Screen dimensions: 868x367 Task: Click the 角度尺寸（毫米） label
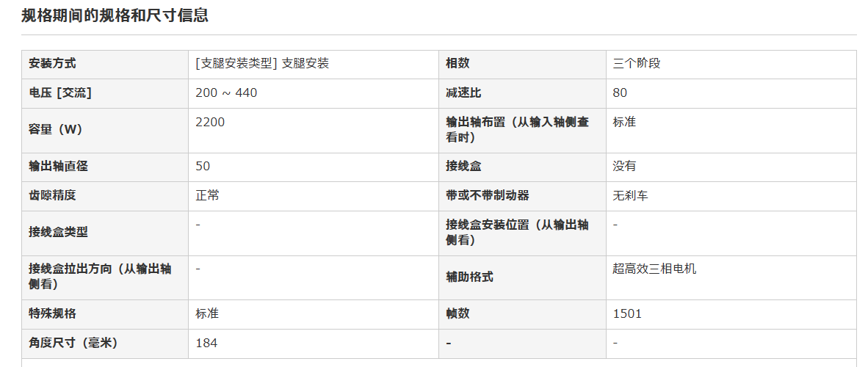73,344
